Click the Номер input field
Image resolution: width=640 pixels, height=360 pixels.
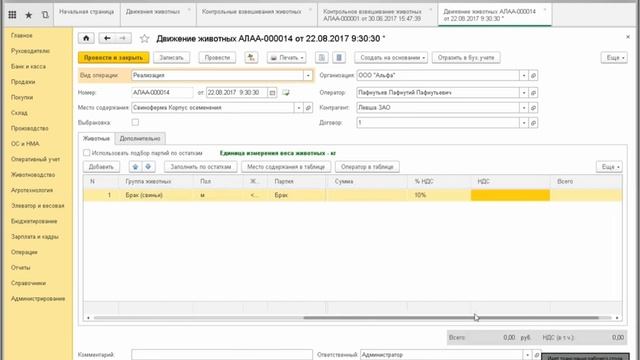162,93
